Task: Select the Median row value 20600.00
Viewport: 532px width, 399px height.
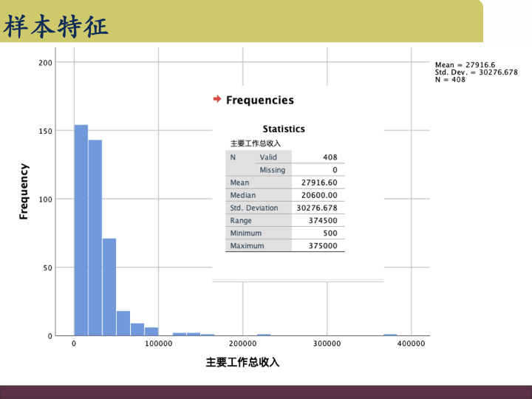Action: [319, 195]
